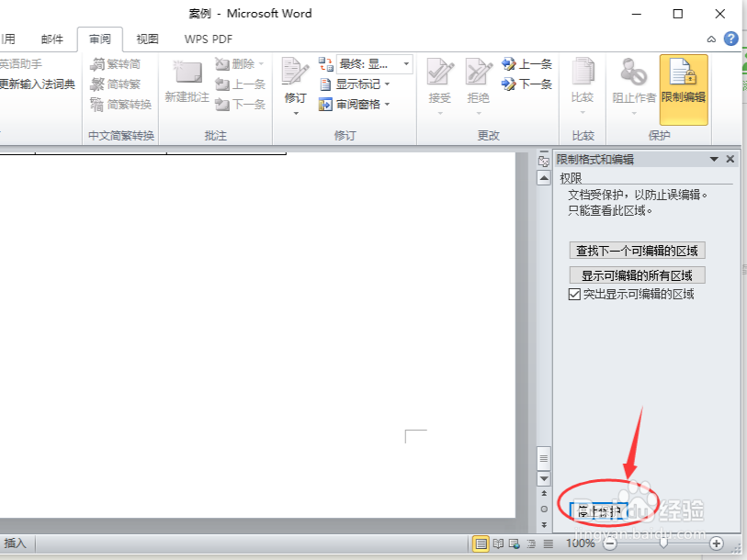
Task: Switch to Draft view icon
Action: pos(549,543)
